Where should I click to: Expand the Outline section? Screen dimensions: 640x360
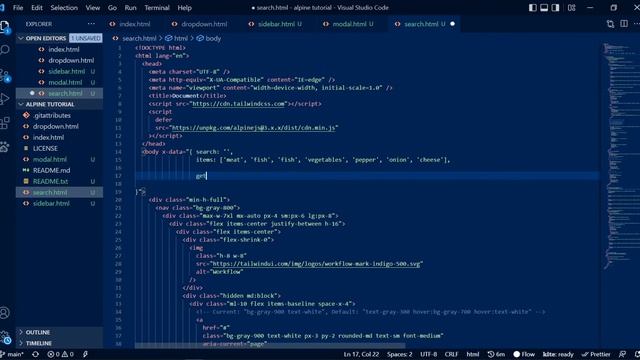(59, 332)
